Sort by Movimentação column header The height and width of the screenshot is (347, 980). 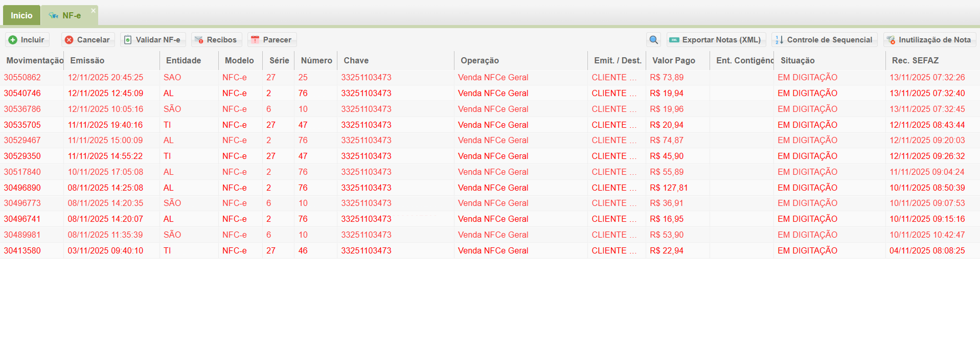tap(34, 60)
